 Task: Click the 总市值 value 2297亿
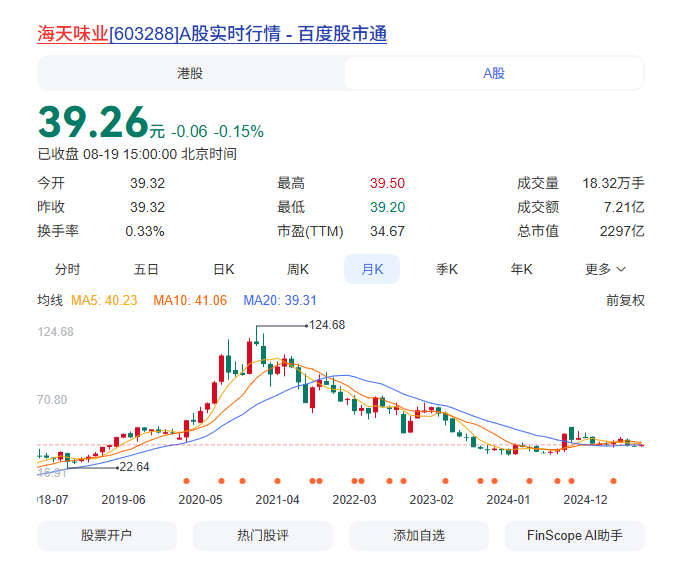point(622,231)
